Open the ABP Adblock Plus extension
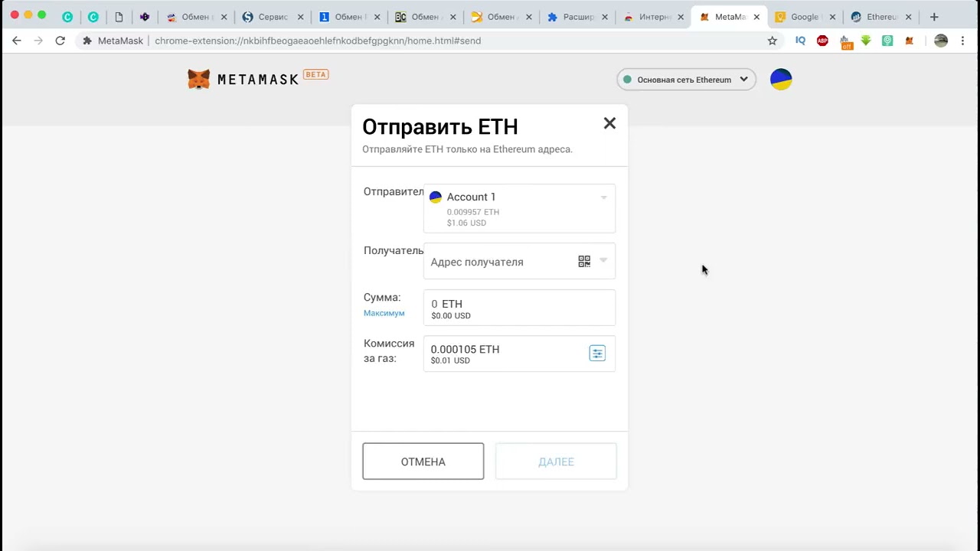This screenshot has width=980, height=551. tap(822, 41)
